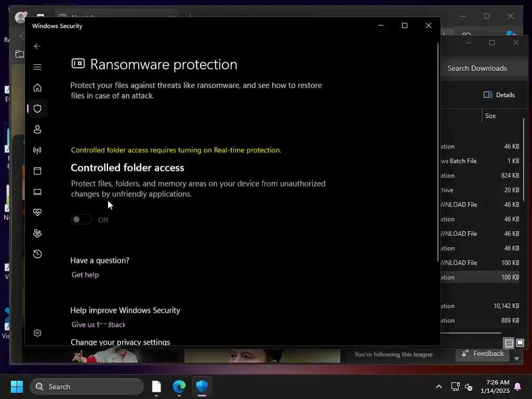Screen dimensions: 532x399
Task: Select the Batch File row of 1 KB
Action: (x=480, y=161)
